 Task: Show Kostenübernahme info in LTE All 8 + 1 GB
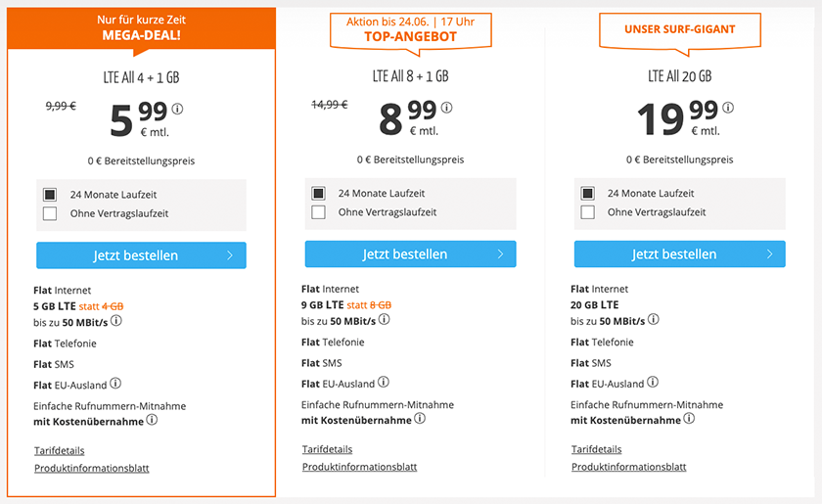pos(420,418)
